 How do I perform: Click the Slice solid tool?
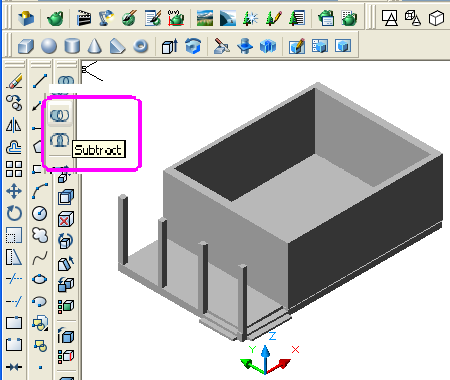(x=222, y=46)
